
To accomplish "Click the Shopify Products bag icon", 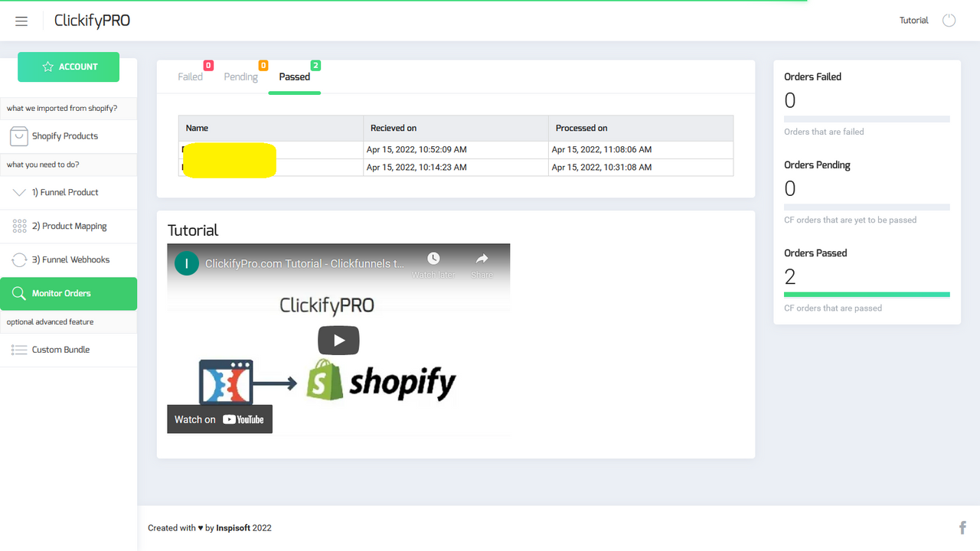I will tap(19, 136).
